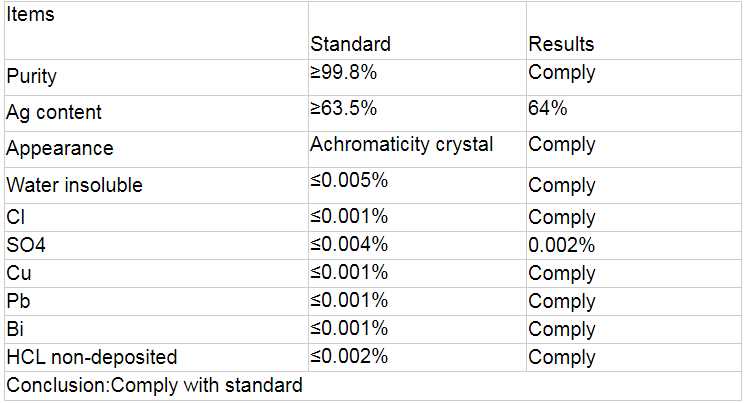The height and width of the screenshot is (403, 754).
Task: Click the Items header cell
Action: [x=31, y=15]
